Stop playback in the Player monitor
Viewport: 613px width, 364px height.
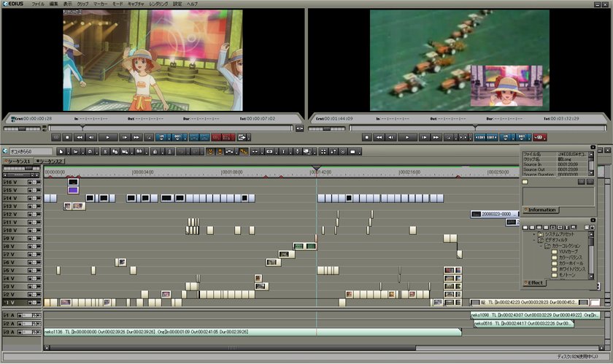67,137
